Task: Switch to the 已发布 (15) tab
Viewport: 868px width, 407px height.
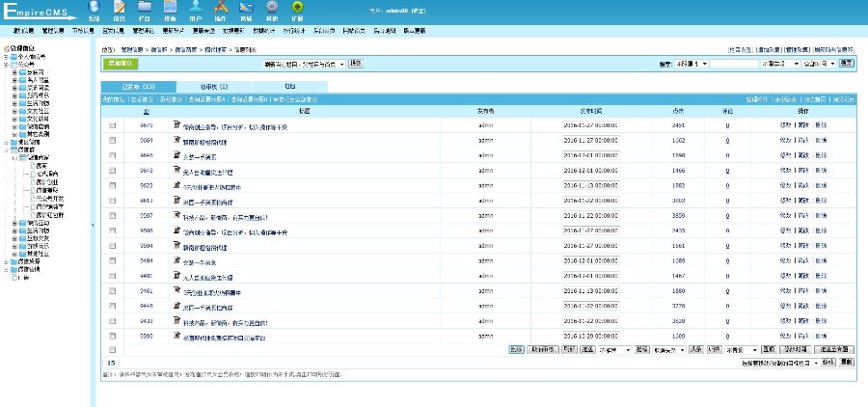Action: tap(138, 87)
